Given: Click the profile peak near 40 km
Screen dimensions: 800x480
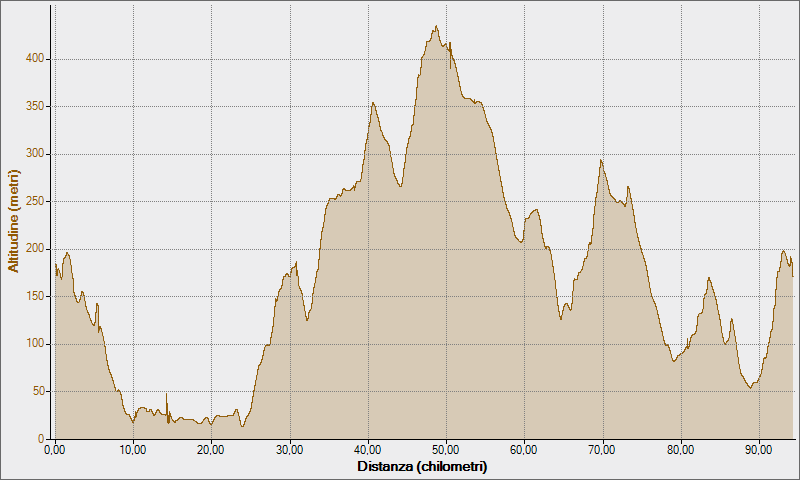Looking at the screenshot, I should point(373,103).
